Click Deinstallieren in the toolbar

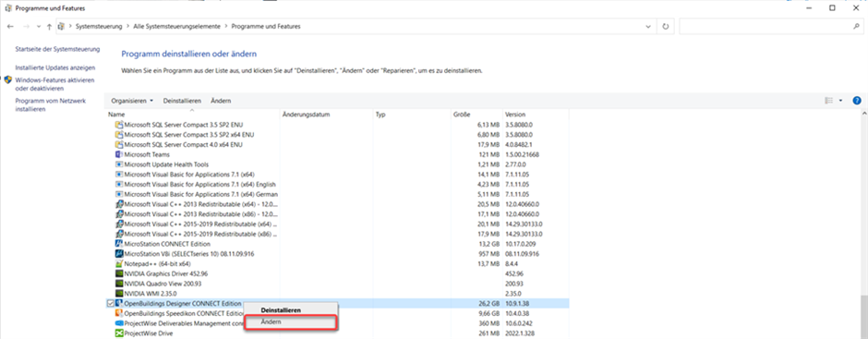tap(182, 101)
